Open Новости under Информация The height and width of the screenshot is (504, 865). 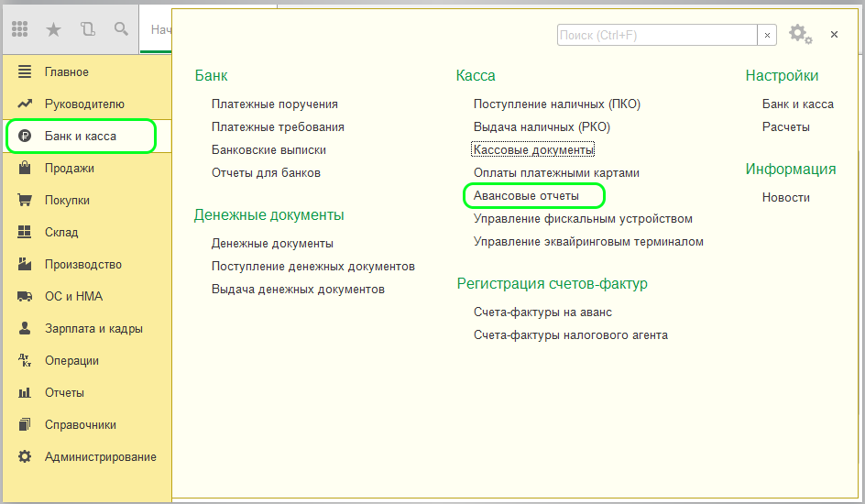pos(785,198)
